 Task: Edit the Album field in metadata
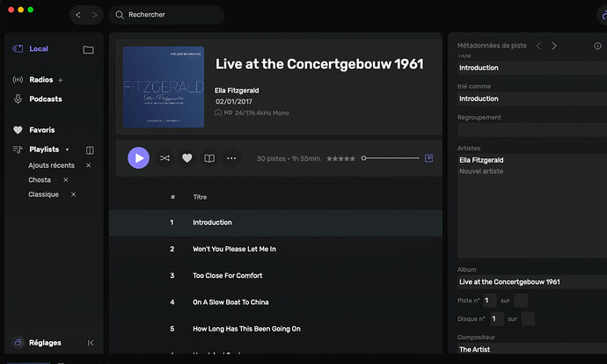[x=532, y=282]
